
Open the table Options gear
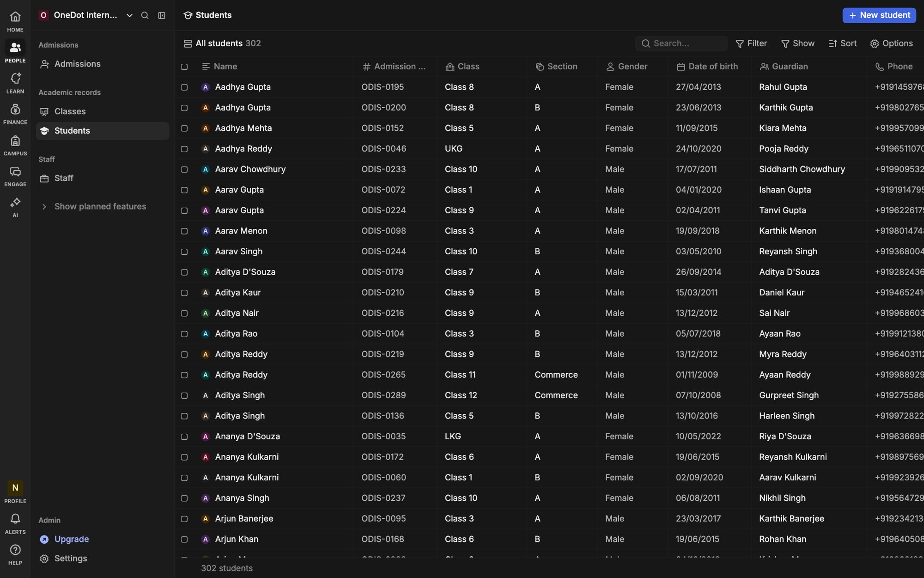[892, 43]
